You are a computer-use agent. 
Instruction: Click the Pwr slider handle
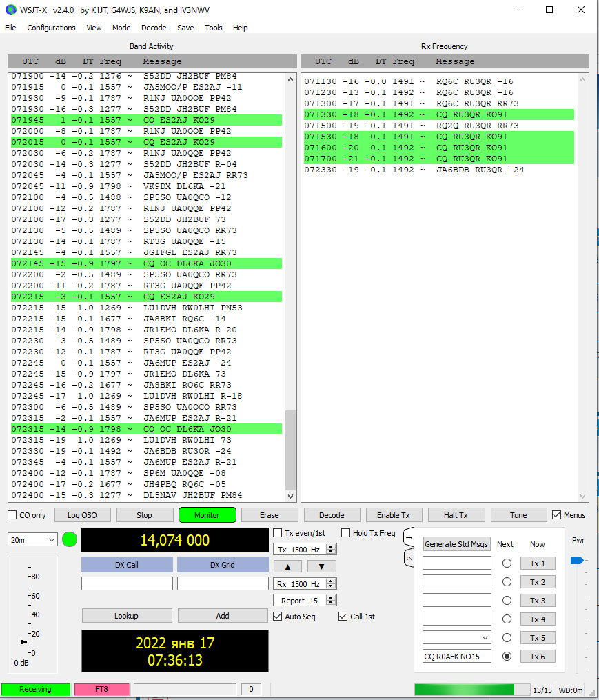pos(577,560)
